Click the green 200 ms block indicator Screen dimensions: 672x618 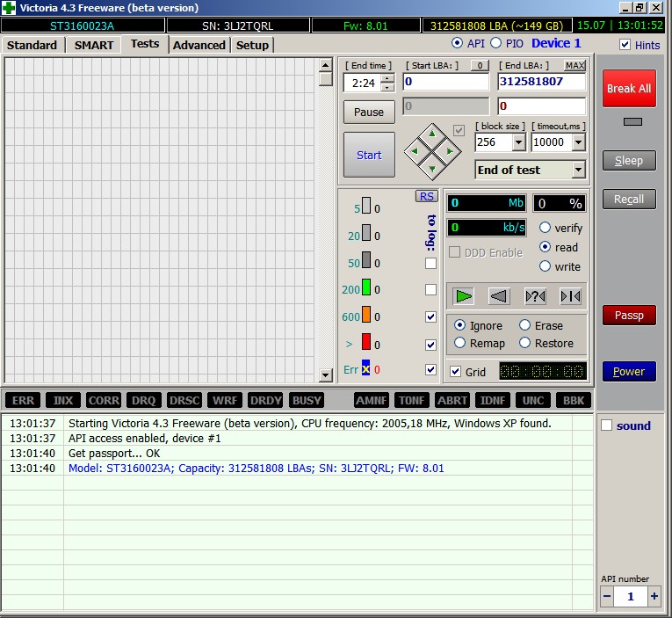[x=366, y=287]
